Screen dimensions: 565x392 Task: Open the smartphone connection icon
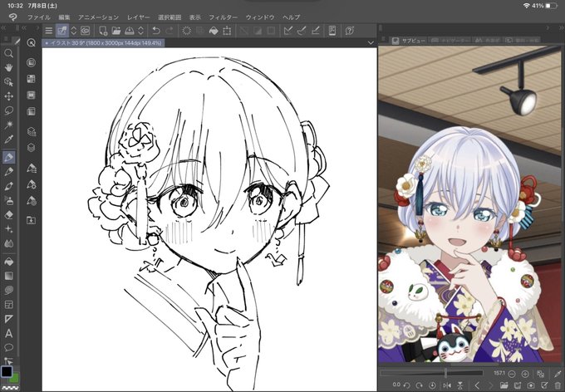click(x=332, y=31)
